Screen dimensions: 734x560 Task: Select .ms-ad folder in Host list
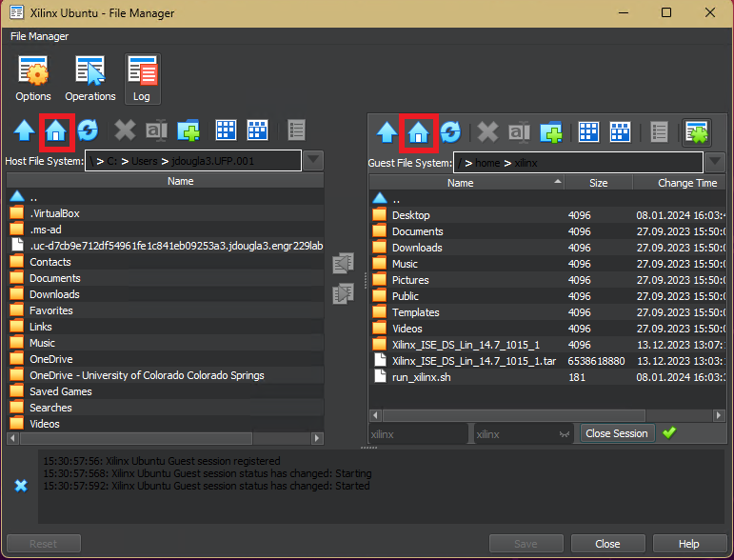(x=166, y=230)
